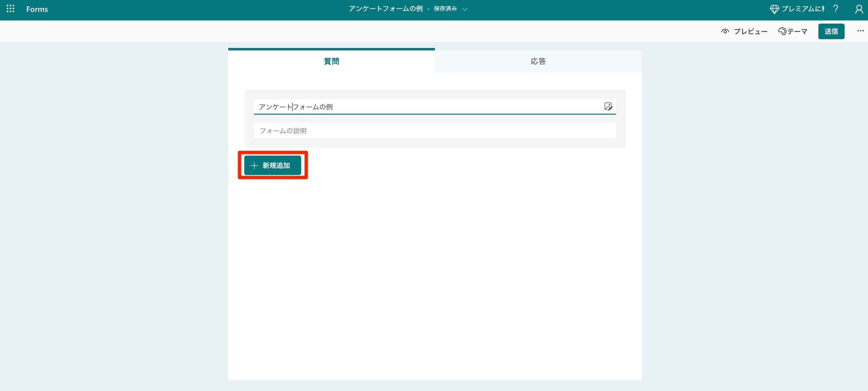Image resolution: width=868 pixels, height=391 pixels.
Task: Open the テーマ palette icon
Action: [782, 31]
